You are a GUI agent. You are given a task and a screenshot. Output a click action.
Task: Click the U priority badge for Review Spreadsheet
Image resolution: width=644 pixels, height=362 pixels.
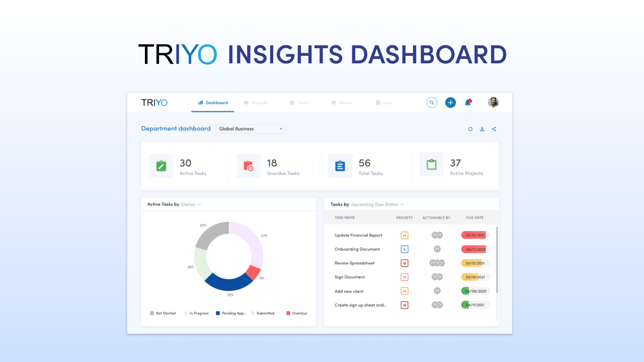tap(405, 263)
